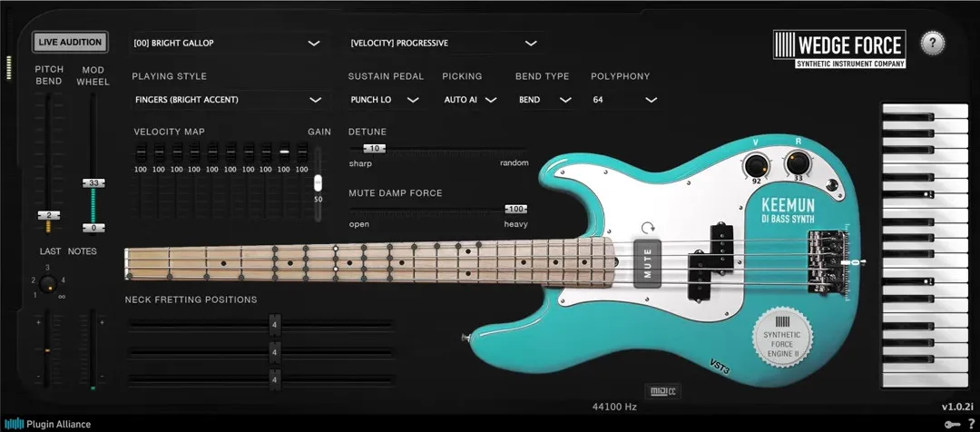Click the Detune slider handle
The width and height of the screenshot is (980, 432).
tap(375, 148)
